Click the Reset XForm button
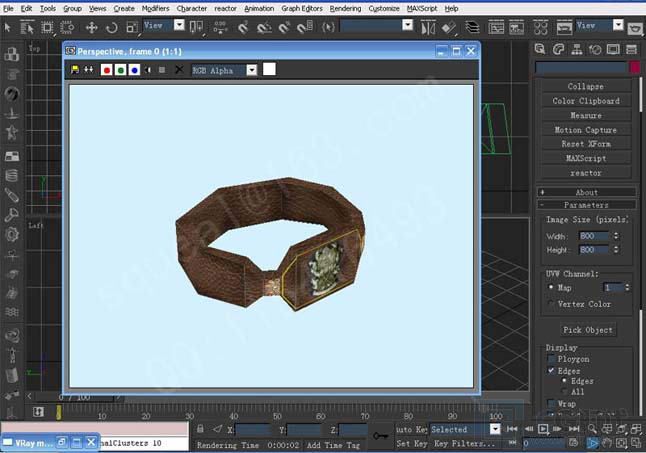 pos(585,144)
